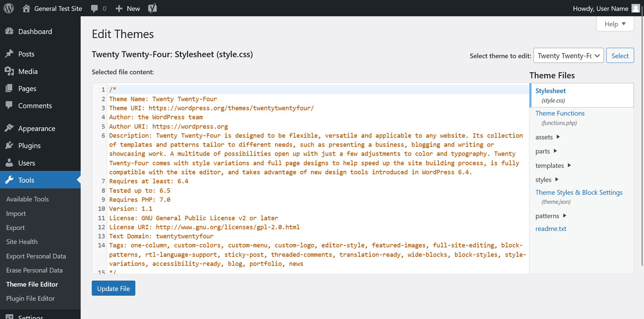Open the comments bubble icon in the top bar

93,8
